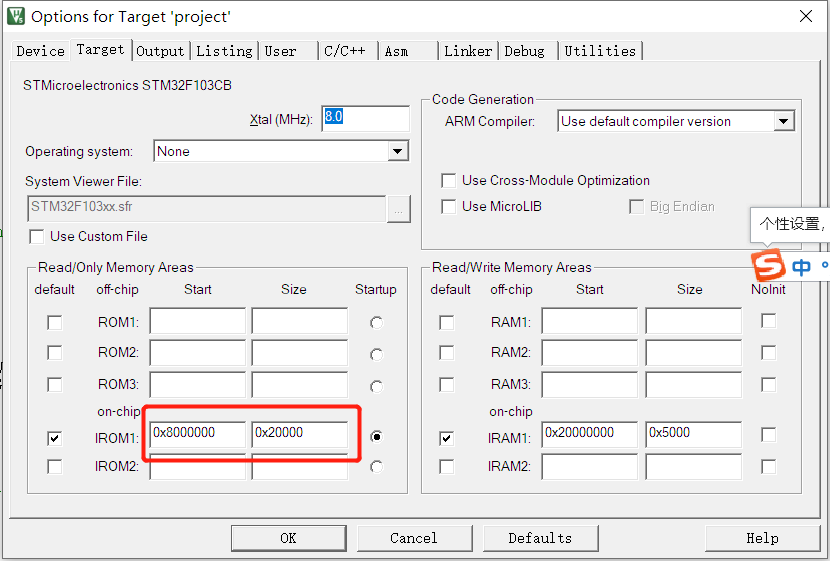Click the IROM1 Size field 0x20000
The width and height of the screenshot is (830, 561).
click(x=300, y=434)
